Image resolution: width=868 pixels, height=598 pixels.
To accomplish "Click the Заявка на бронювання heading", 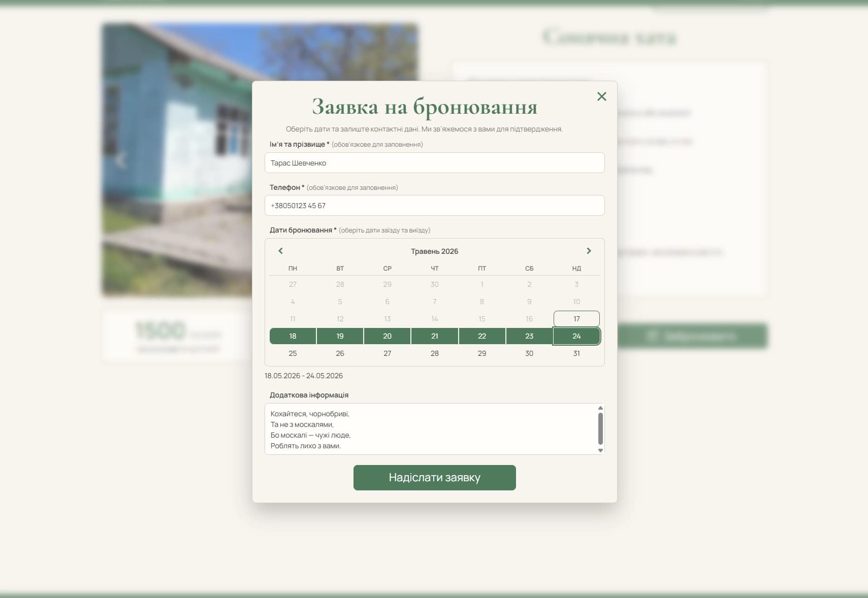I will pos(425,107).
